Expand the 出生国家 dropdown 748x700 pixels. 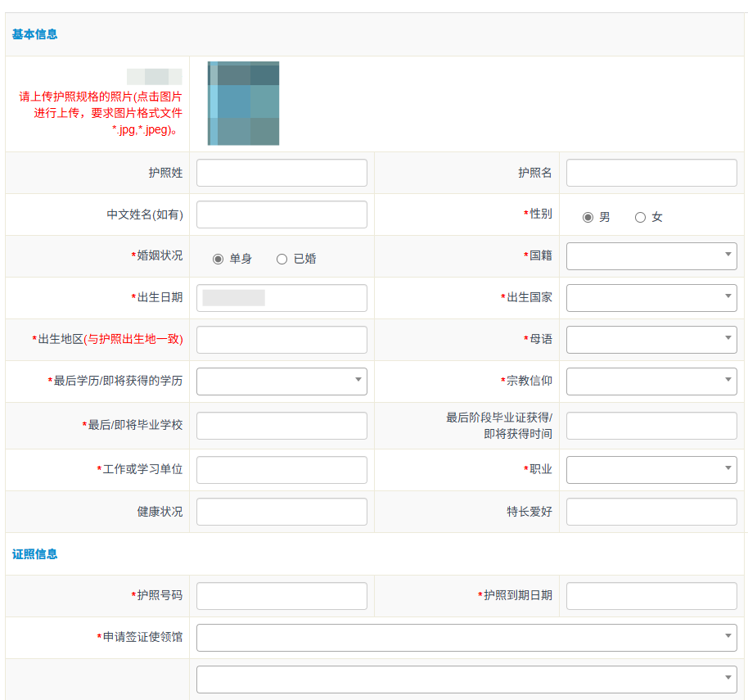(651, 298)
